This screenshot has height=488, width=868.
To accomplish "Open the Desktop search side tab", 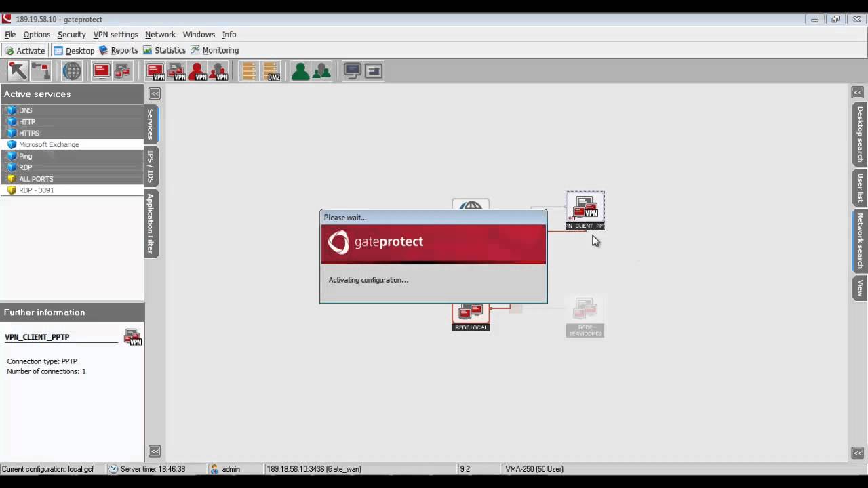I will 859,134.
